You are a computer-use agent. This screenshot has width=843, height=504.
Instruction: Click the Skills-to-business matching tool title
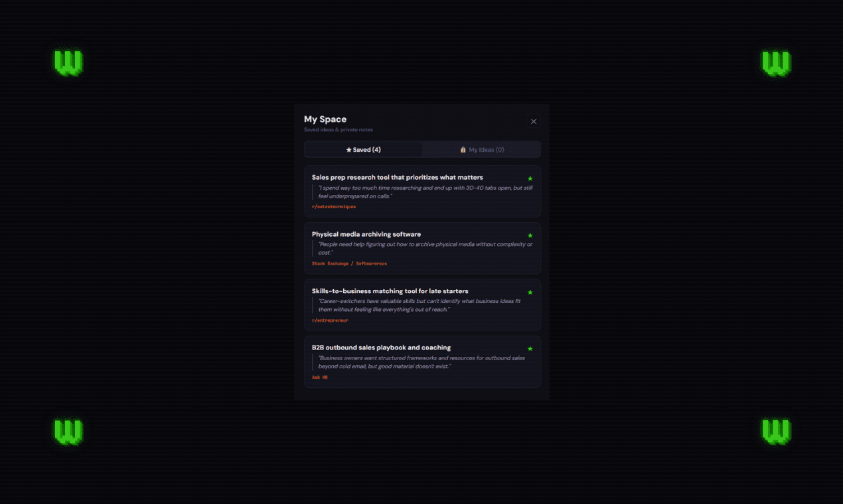pyautogui.click(x=390, y=291)
